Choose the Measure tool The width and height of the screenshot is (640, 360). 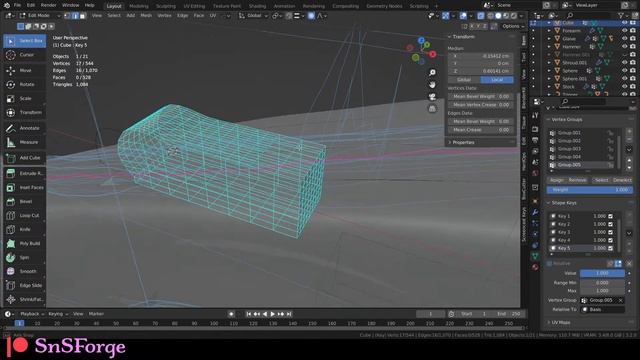[24, 142]
